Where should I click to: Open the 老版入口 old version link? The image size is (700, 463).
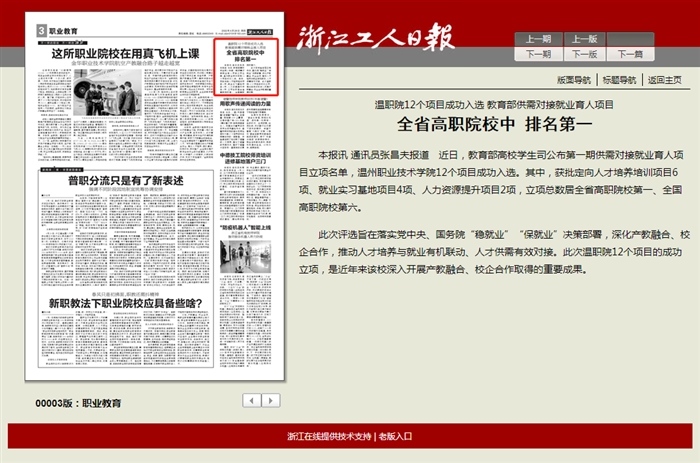coord(393,436)
